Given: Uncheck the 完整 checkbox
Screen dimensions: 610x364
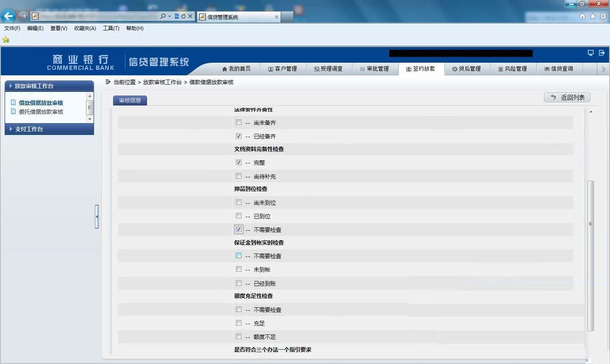Looking at the screenshot, I should coord(239,162).
